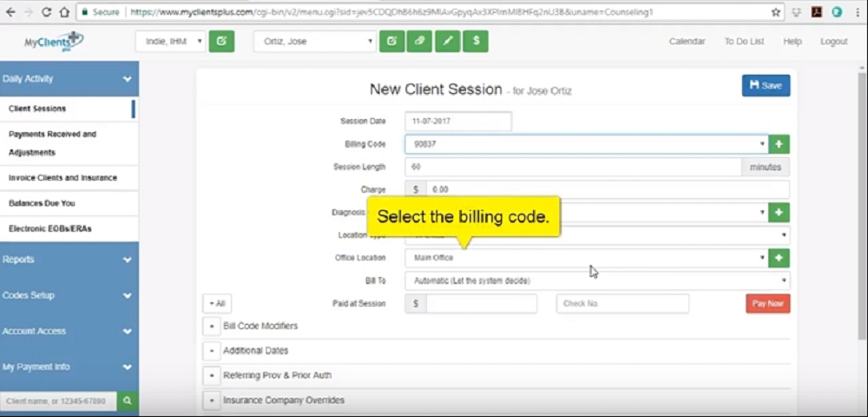868x417 pixels.
Task: Open the Bill To dropdown
Action: [597, 281]
